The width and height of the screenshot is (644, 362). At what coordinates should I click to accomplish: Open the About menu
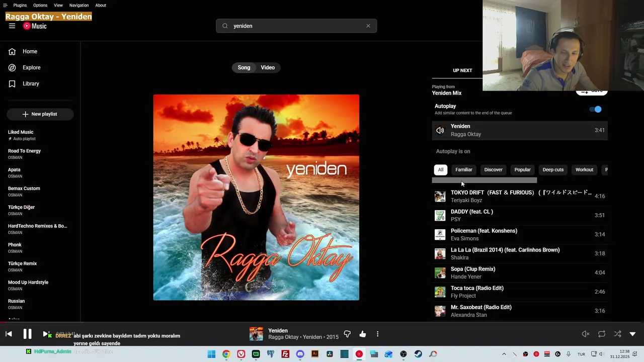coord(101,5)
